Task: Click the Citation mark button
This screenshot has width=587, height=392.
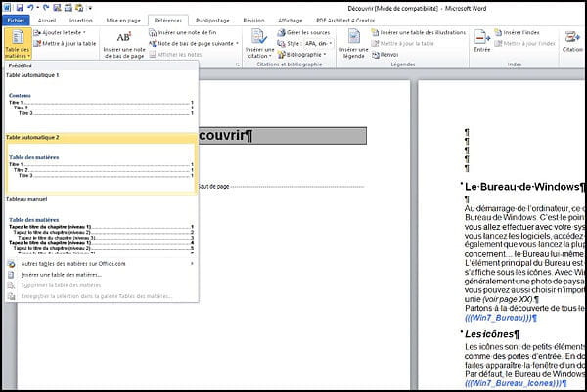Action: tap(572, 41)
